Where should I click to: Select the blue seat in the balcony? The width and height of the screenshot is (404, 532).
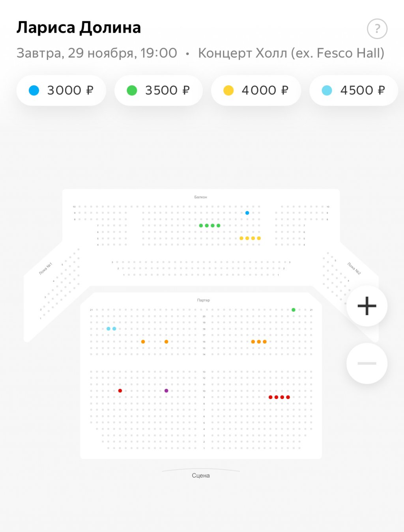pyautogui.click(x=247, y=213)
